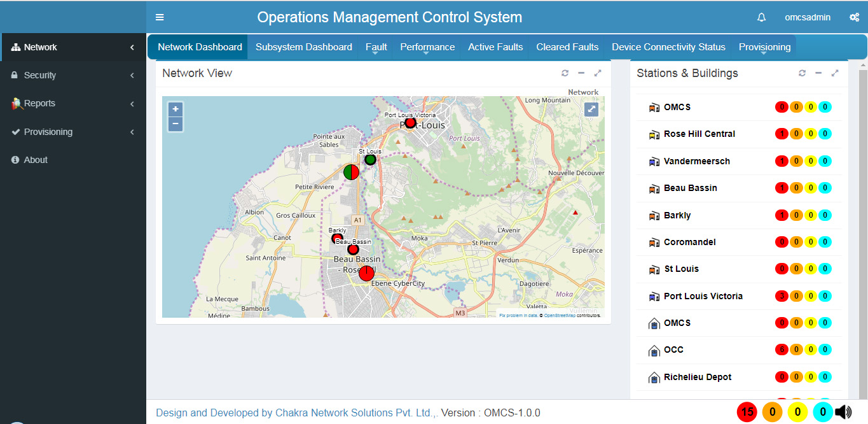Switch to Active Faults tab

tap(495, 47)
